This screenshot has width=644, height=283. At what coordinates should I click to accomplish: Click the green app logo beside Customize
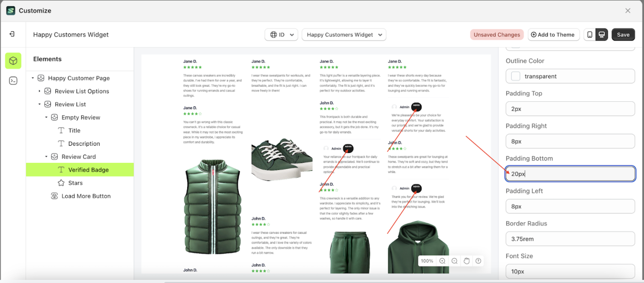11,11
